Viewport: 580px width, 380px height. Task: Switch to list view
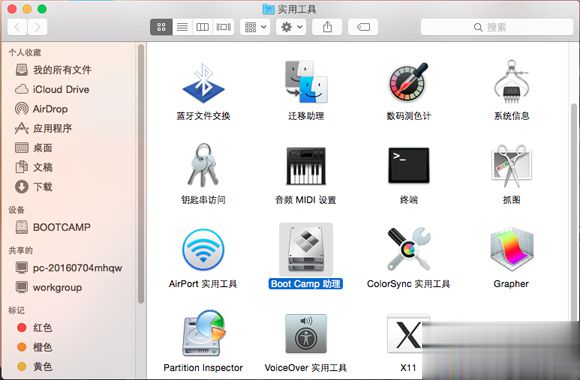point(182,27)
